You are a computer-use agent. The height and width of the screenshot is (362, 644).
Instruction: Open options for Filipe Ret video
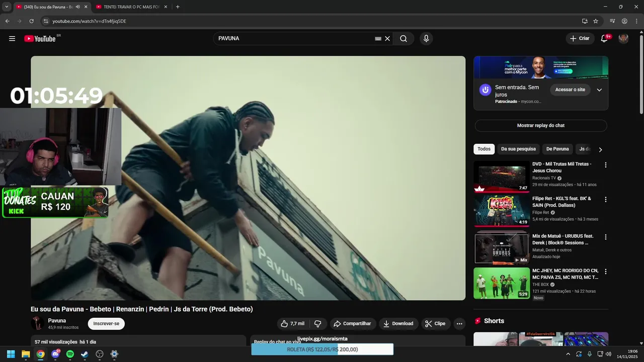click(x=606, y=200)
